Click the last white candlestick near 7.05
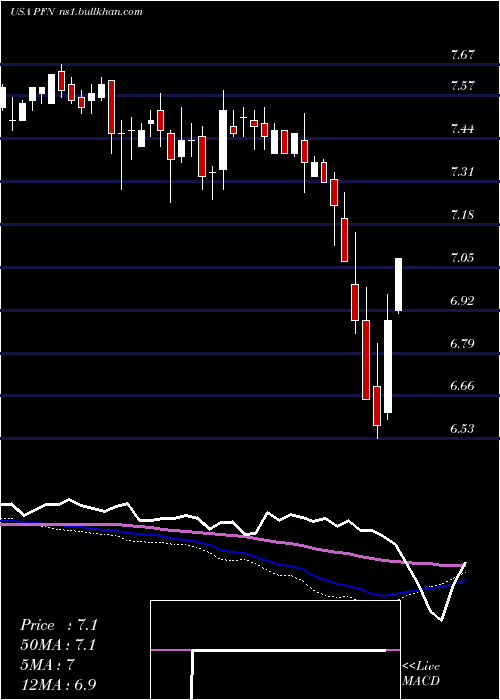Screen dimensions: 500x700 [399, 284]
